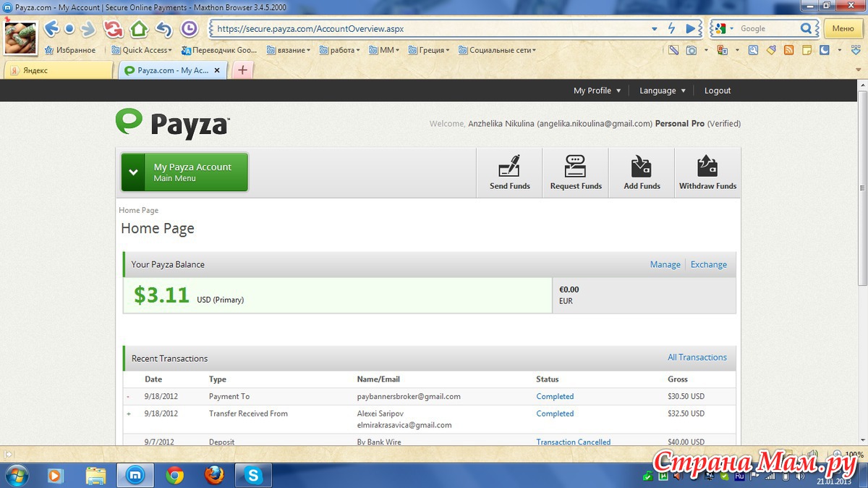Open Переводчик Goo... bookmark
Viewport: 868px width, 488px height.
pos(219,50)
